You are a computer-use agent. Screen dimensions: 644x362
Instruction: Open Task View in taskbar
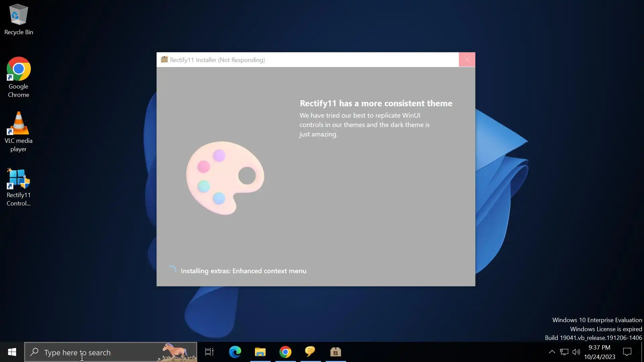click(209, 352)
